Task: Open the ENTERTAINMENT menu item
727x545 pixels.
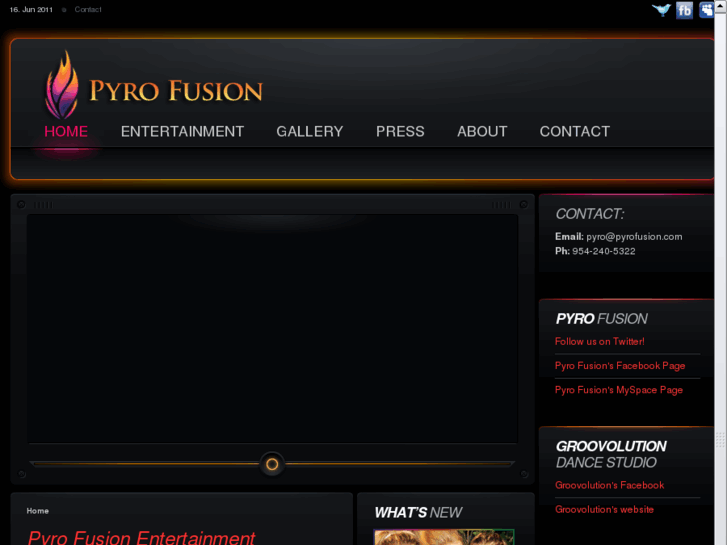Action: tap(182, 132)
